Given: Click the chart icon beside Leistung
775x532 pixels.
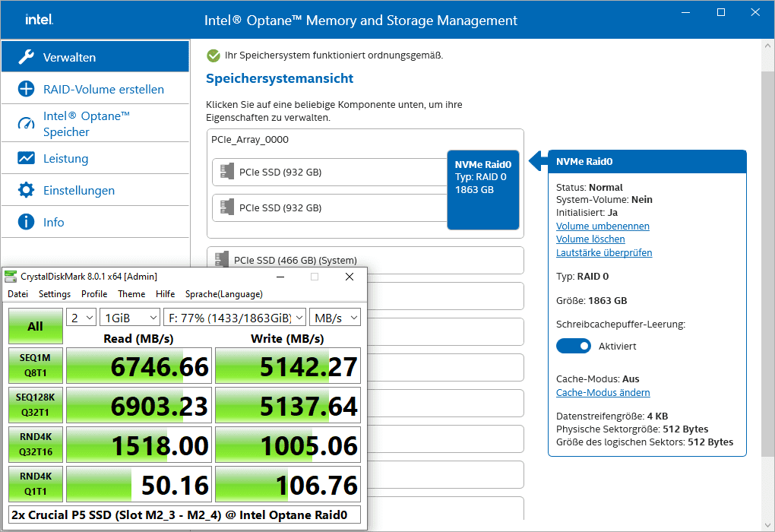Looking at the screenshot, I should tap(26, 158).
